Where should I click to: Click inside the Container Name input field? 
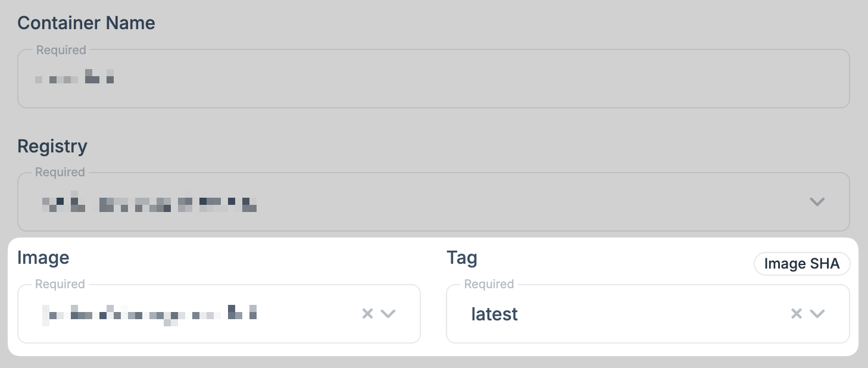click(298, 78)
